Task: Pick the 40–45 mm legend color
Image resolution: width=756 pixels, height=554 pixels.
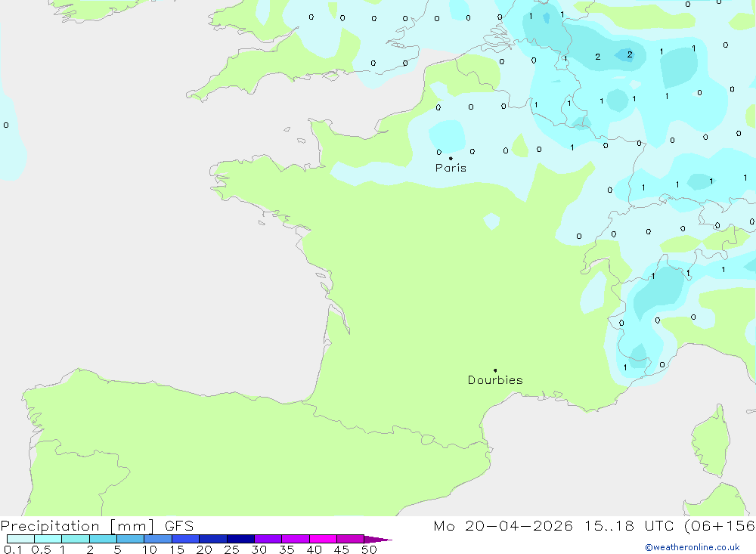Action: 323,539
